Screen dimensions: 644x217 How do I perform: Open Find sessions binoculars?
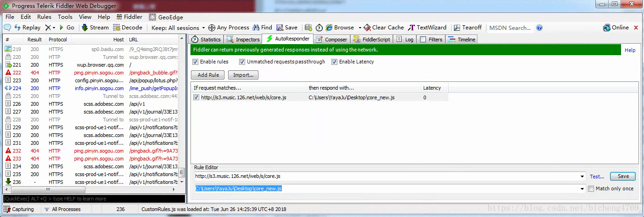pyautogui.click(x=262, y=28)
